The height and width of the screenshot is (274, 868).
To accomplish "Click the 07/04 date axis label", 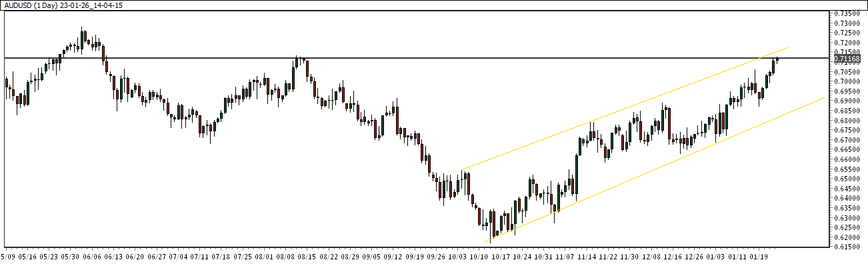I will (179, 256).
